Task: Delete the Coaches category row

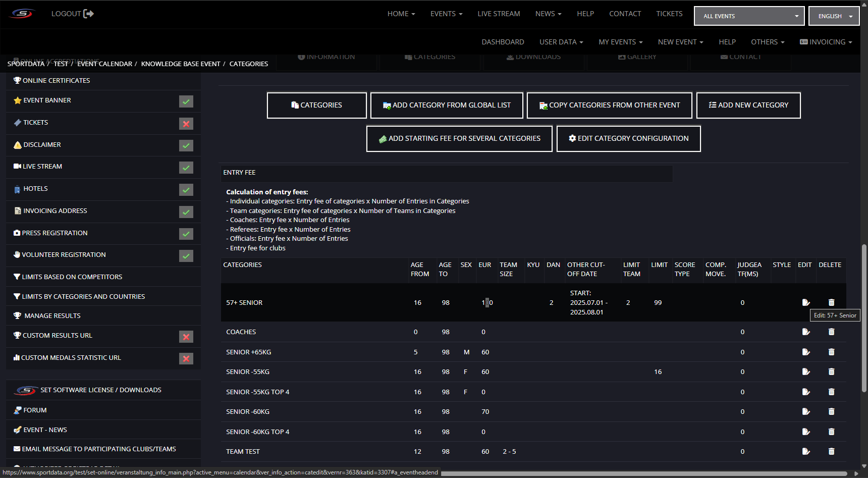Action: [831, 332]
